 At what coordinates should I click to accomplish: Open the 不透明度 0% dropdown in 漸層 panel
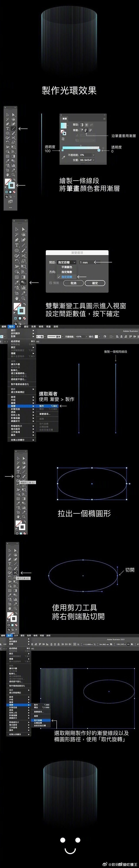pos(93,155)
